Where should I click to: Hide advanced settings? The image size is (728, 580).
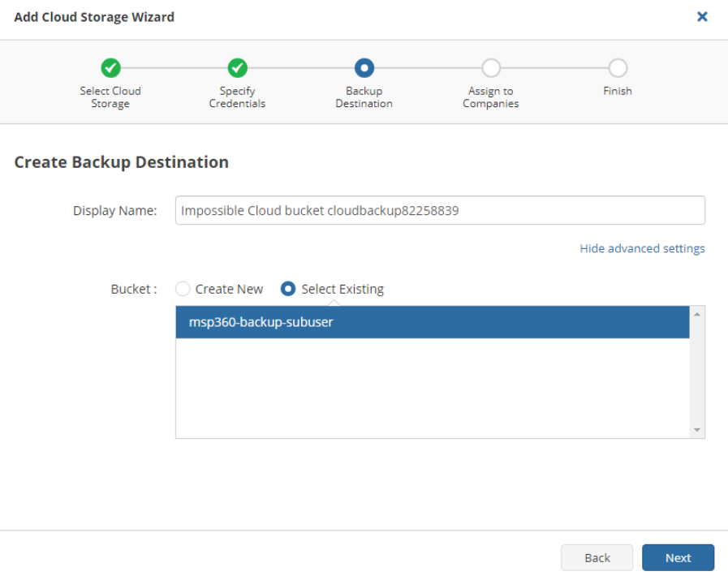(642, 249)
